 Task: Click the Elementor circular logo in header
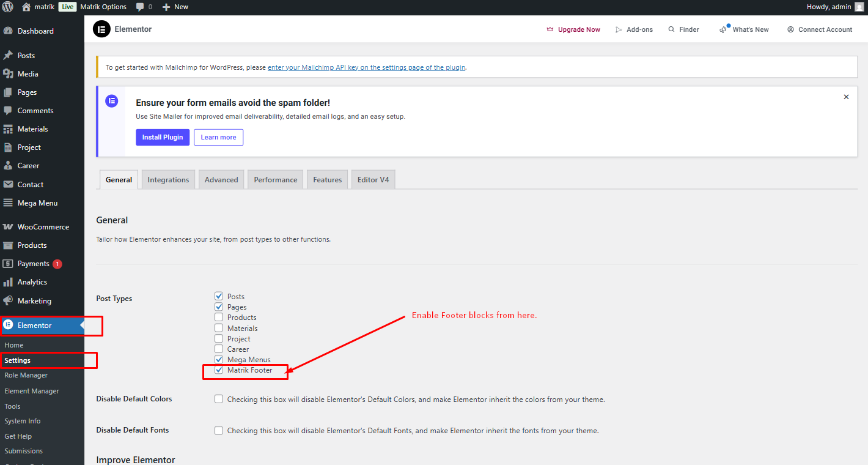click(101, 29)
